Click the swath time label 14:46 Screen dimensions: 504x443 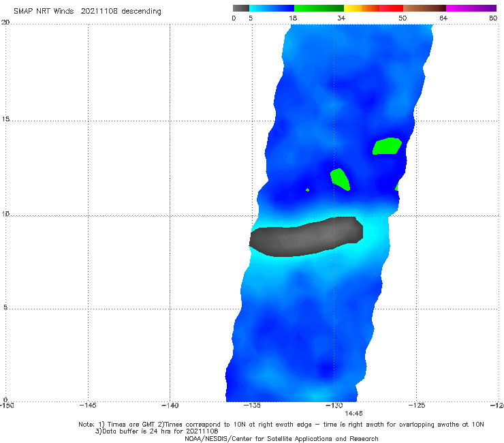[353, 414]
